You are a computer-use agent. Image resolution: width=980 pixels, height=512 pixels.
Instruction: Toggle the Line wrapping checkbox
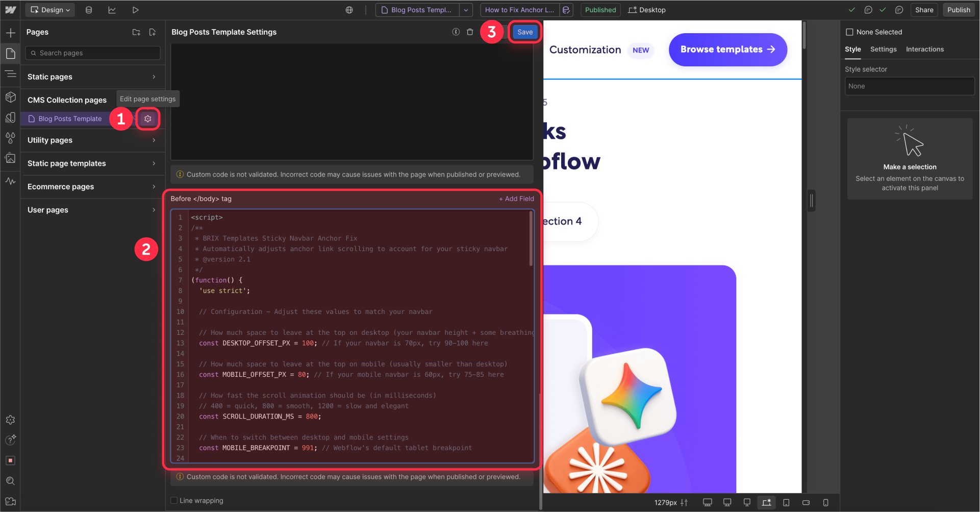(x=174, y=500)
